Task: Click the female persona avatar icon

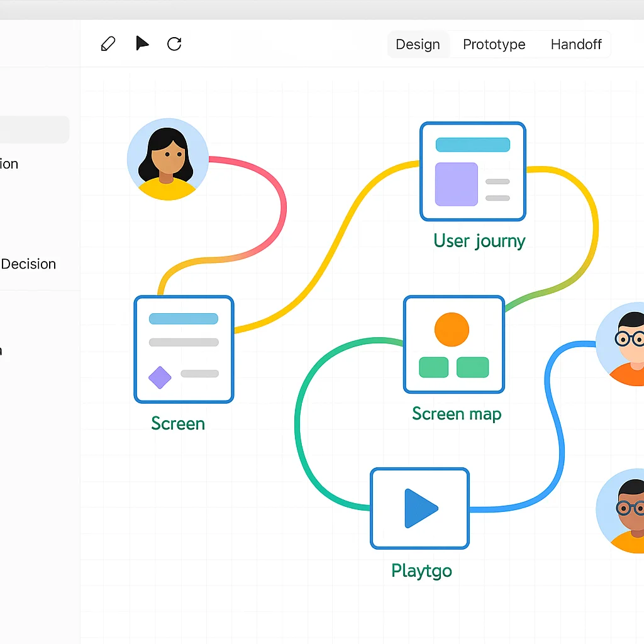Action: click(167, 159)
